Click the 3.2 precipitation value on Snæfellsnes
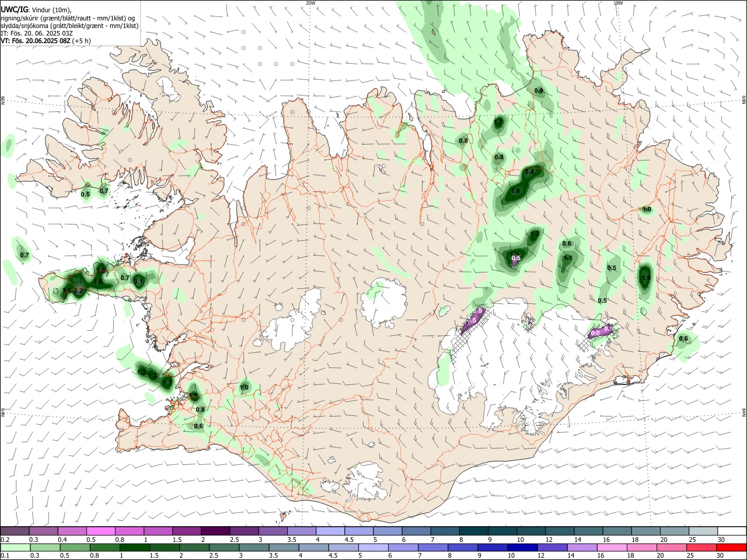 (x=79, y=290)
